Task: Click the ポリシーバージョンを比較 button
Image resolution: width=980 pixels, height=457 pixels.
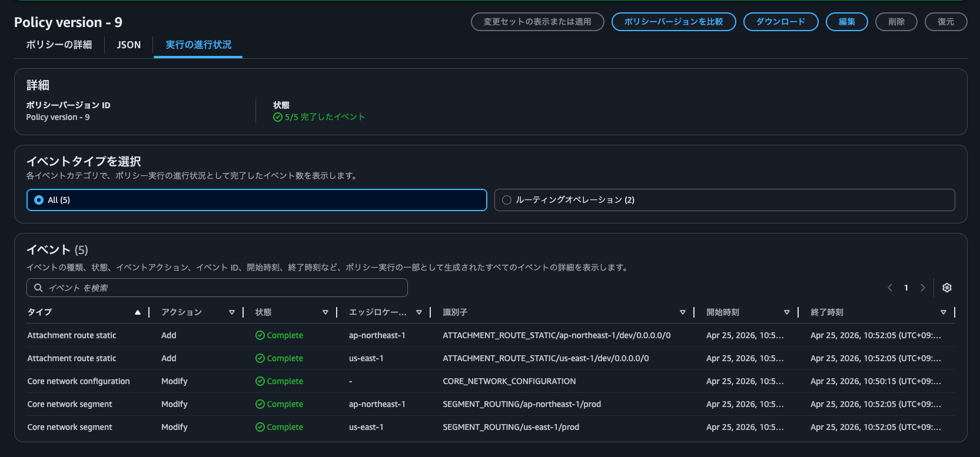Action: [x=673, y=22]
